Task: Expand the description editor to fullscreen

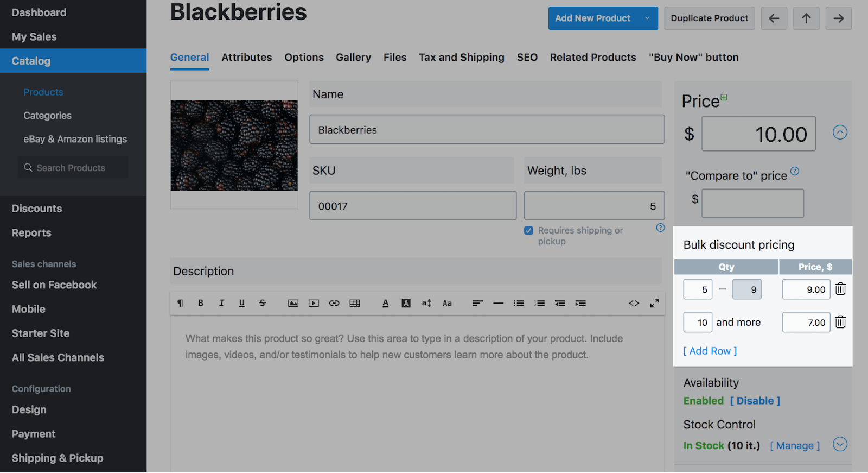Action: (x=655, y=303)
